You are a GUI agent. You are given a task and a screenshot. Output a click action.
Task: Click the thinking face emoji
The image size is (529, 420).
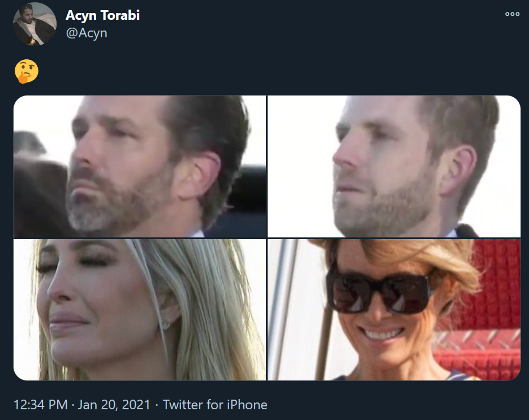pyautogui.click(x=26, y=72)
